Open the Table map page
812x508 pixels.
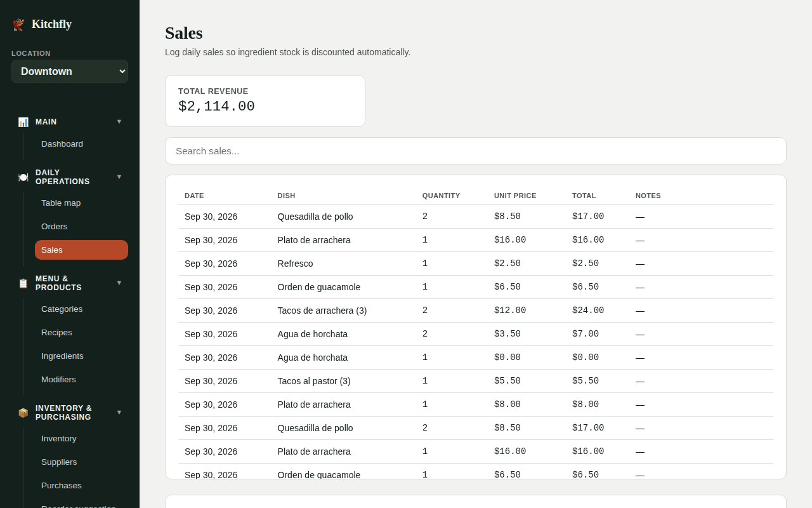coord(81,203)
